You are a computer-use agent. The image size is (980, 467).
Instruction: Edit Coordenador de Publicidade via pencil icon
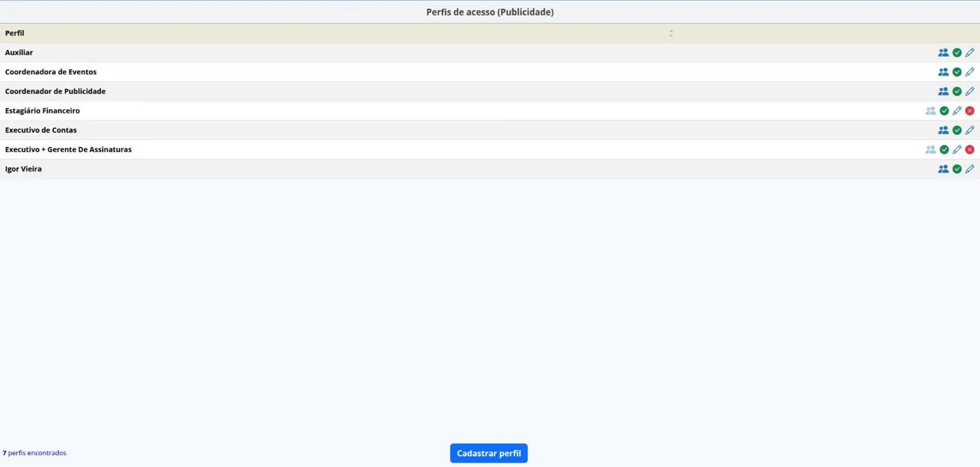click(969, 92)
